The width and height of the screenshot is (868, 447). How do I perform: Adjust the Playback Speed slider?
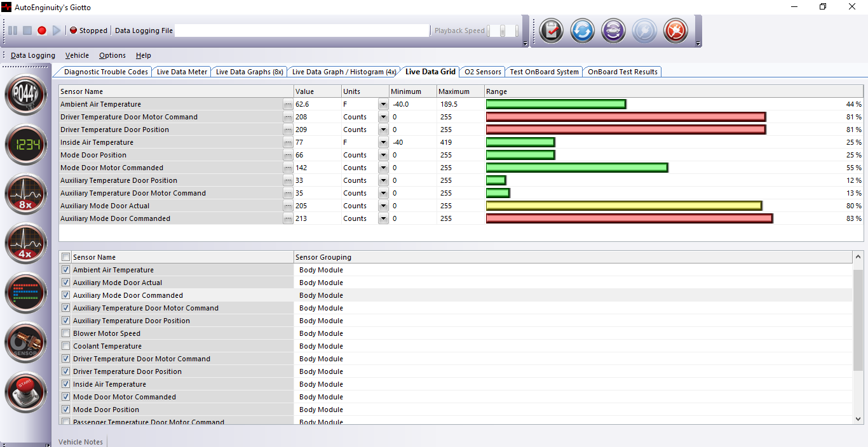tap(503, 30)
